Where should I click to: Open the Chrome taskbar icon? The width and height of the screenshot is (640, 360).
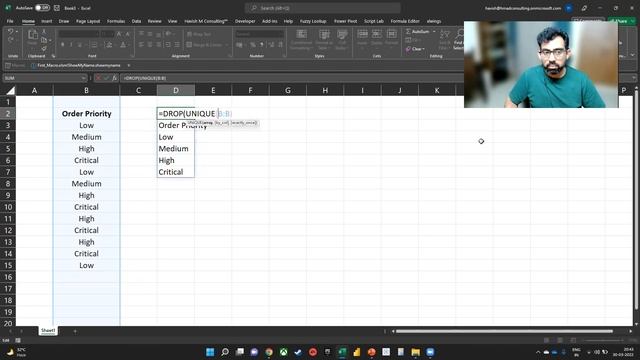(269, 352)
